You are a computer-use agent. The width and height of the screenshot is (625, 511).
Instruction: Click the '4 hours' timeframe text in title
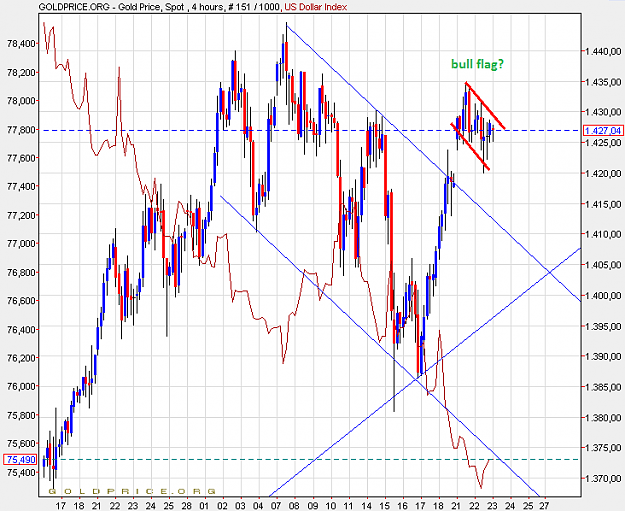tap(206, 7)
